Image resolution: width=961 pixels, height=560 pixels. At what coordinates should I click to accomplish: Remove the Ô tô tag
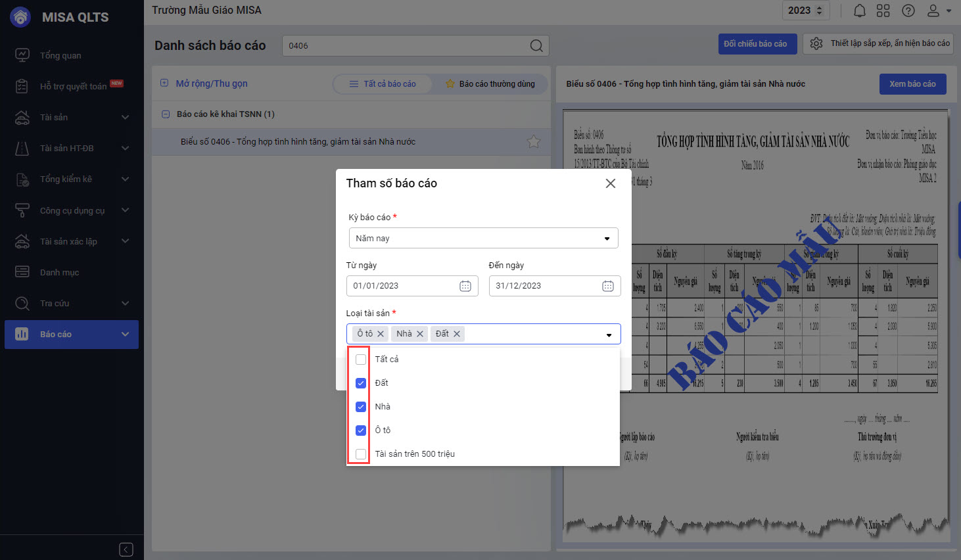tap(381, 334)
